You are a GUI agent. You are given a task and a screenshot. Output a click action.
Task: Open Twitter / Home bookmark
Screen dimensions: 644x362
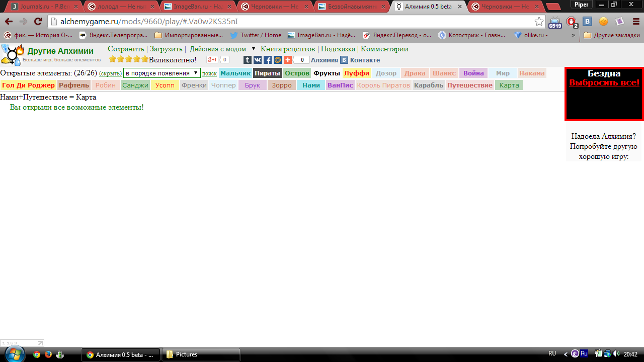256,35
